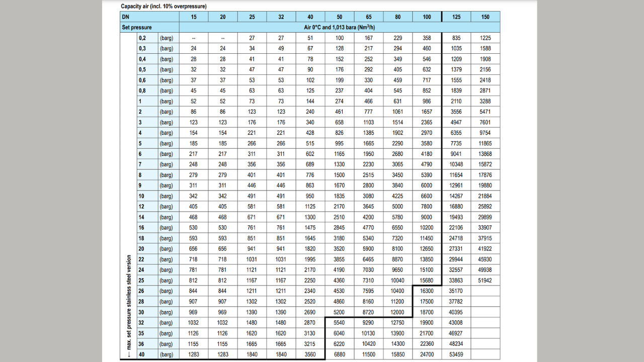This screenshot has width=644, height=362.
Task: Click the cell containing 1225
Action: (x=485, y=38)
